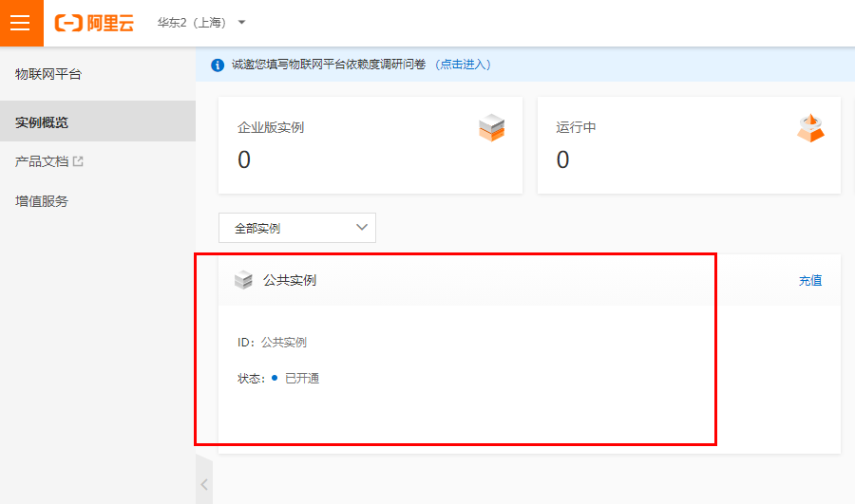Open 产品文档 in the sidebar
The image size is (855, 504).
[42, 161]
